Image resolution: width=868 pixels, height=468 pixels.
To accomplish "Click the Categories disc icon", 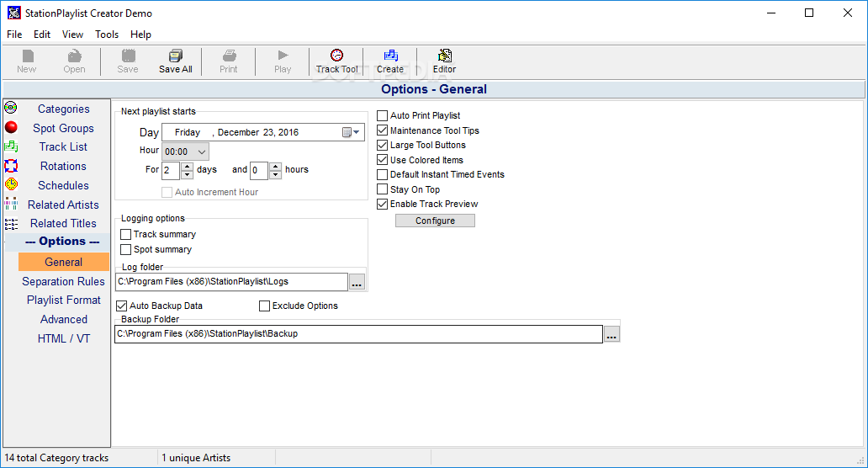I will tap(11, 108).
